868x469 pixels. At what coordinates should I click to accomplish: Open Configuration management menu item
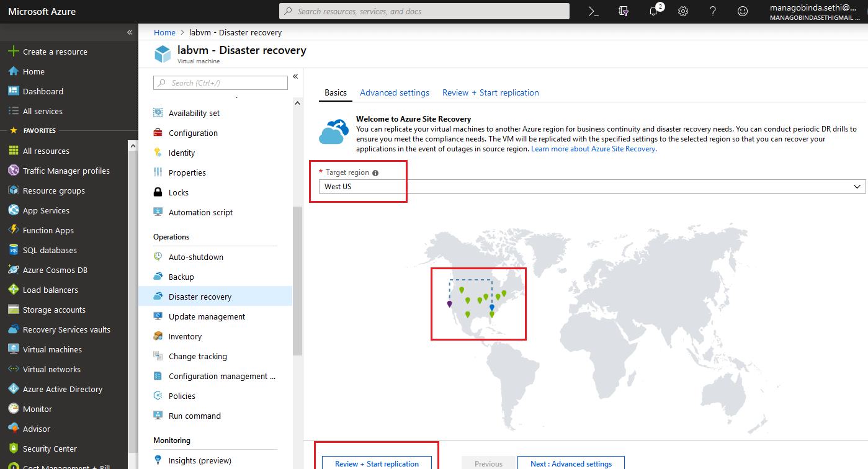(221, 376)
